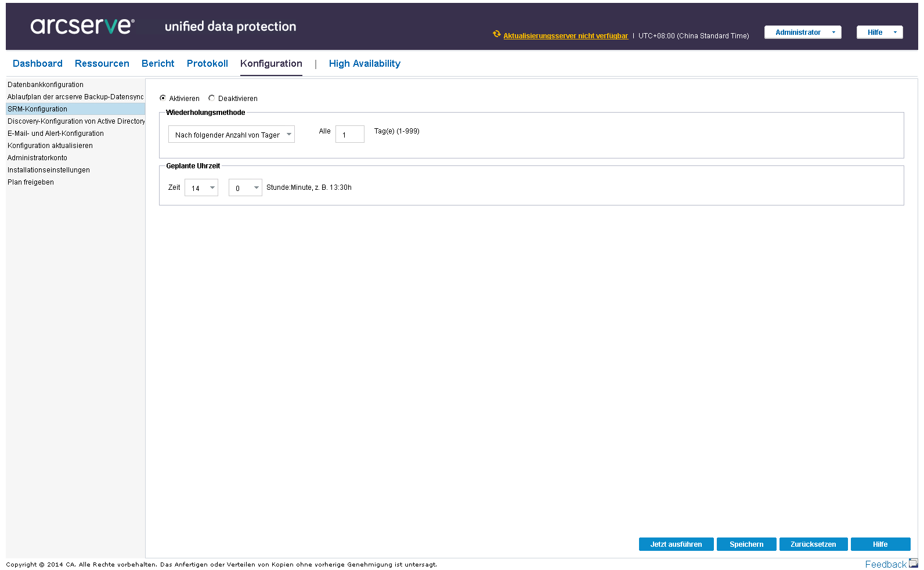The height and width of the screenshot is (570, 924).
Task: Select E-Mail- und Alert-Konfiguration
Action: pos(75,134)
